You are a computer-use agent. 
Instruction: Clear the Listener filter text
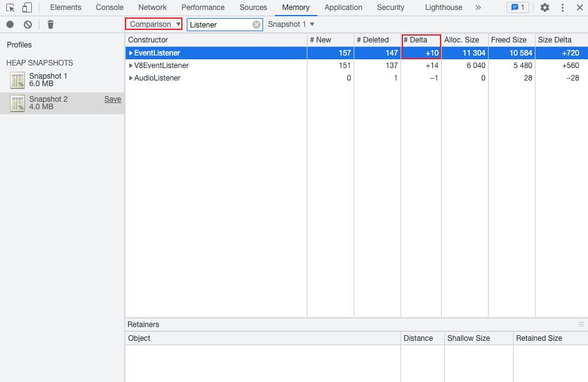tap(256, 24)
